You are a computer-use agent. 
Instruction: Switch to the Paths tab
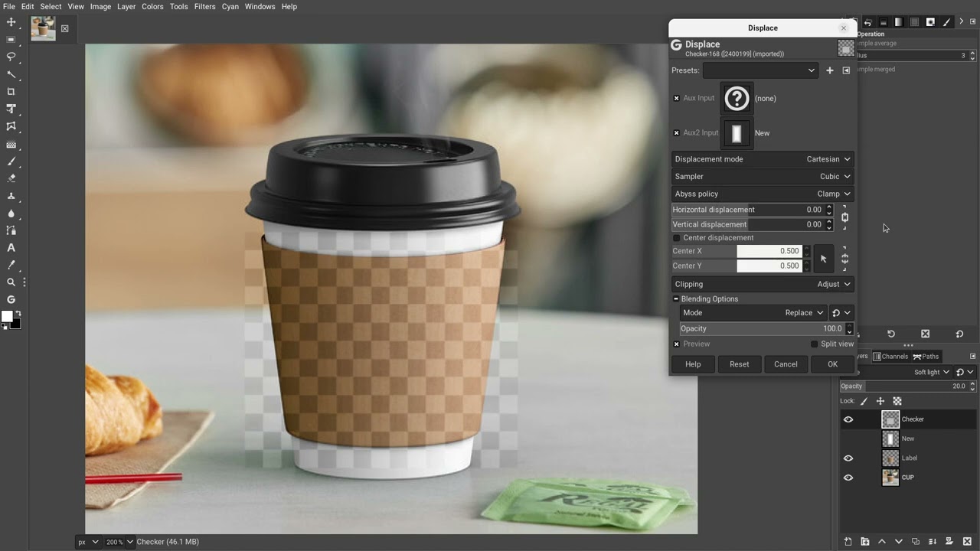pyautogui.click(x=926, y=357)
